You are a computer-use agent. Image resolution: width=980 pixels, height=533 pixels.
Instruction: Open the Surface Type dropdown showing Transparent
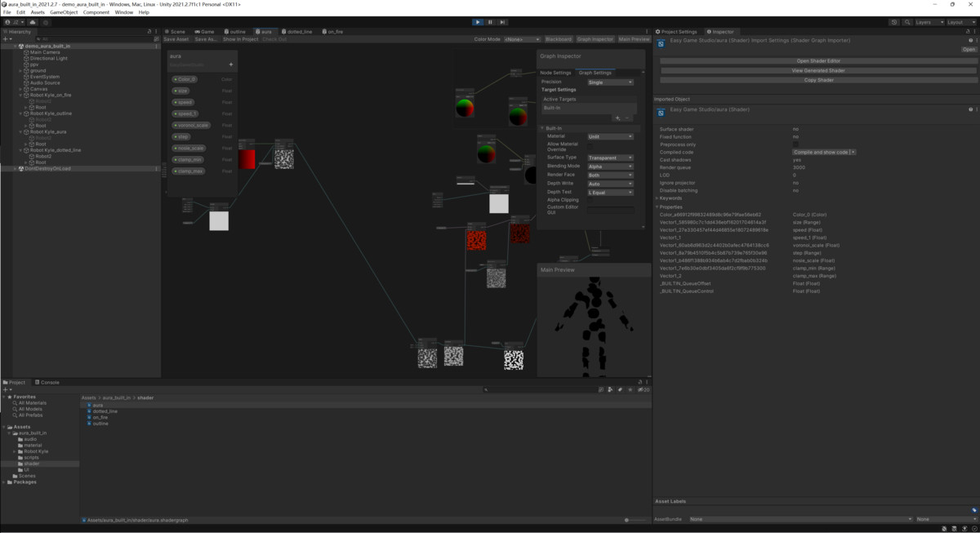[x=610, y=158]
